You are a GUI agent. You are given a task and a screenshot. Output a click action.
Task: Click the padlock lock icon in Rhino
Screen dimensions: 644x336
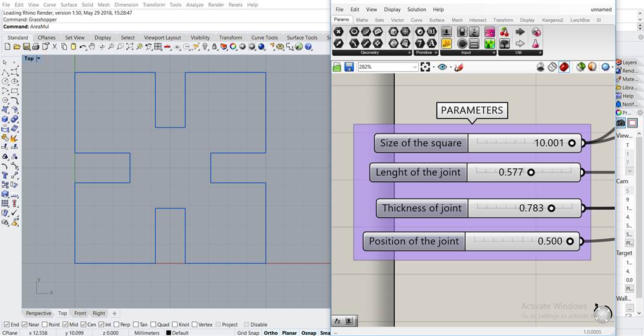tap(215, 47)
